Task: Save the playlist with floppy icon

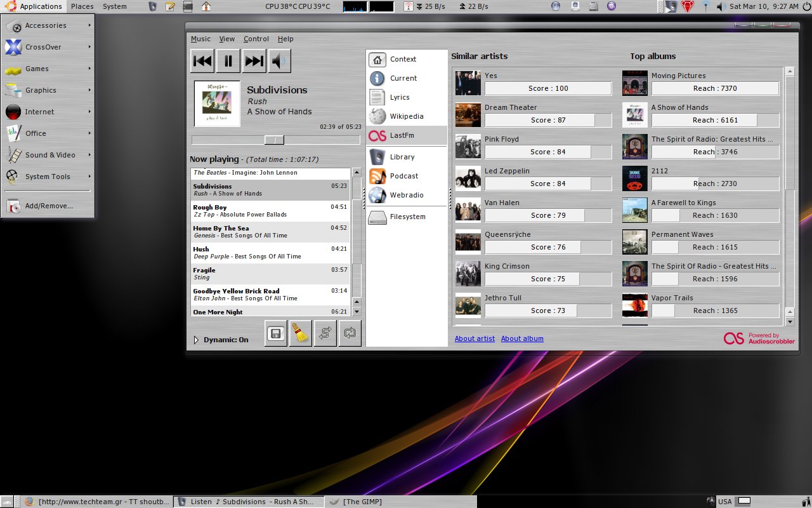Action: [x=276, y=333]
